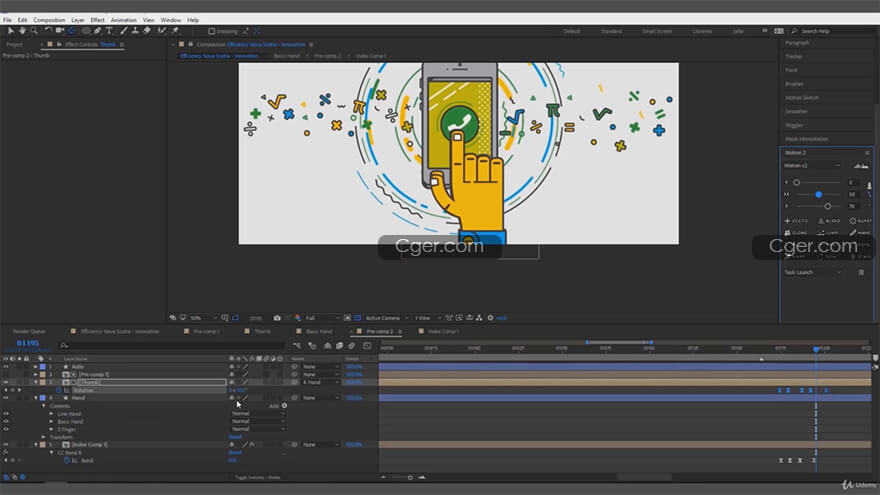Select the Puppet Pin tool
This screenshot has height=495, width=880.
click(x=175, y=31)
